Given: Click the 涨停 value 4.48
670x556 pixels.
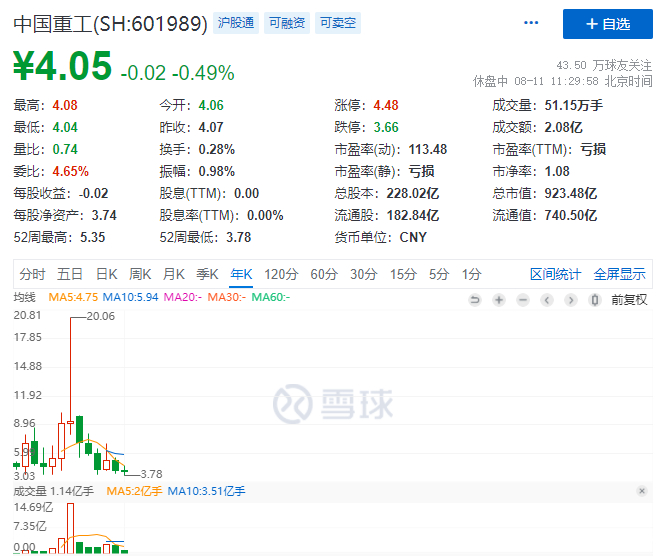Looking at the screenshot, I should coord(386,105).
